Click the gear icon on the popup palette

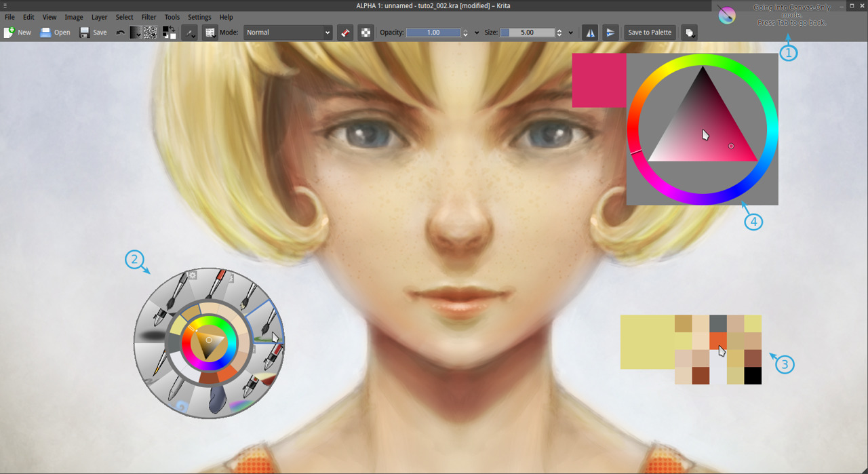[x=193, y=275]
